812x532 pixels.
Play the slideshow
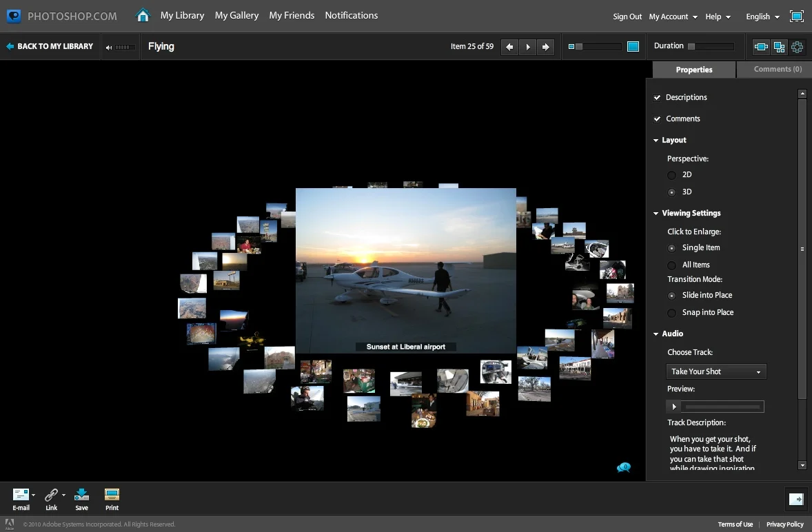(528, 47)
